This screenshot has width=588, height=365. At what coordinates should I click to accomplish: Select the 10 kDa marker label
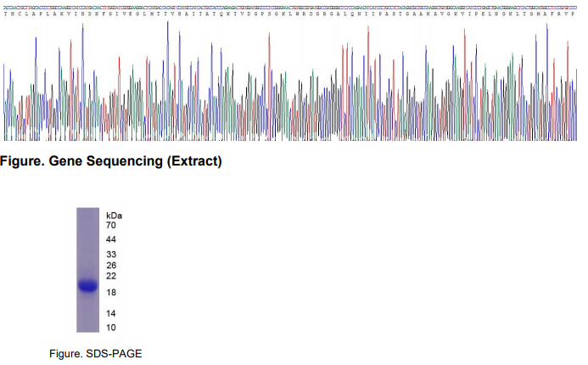point(111,328)
